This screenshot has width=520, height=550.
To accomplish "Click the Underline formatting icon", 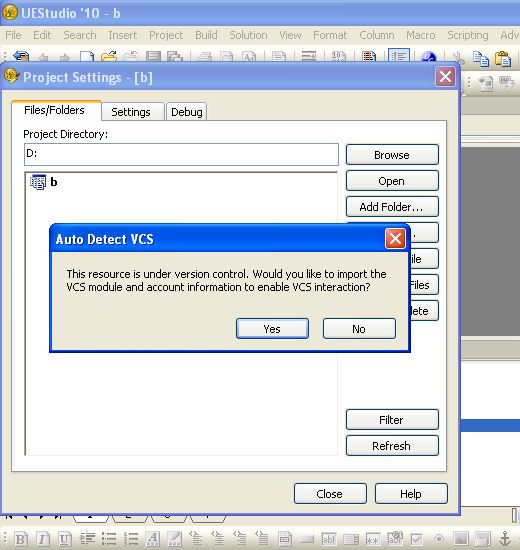I will pos(65,539).
